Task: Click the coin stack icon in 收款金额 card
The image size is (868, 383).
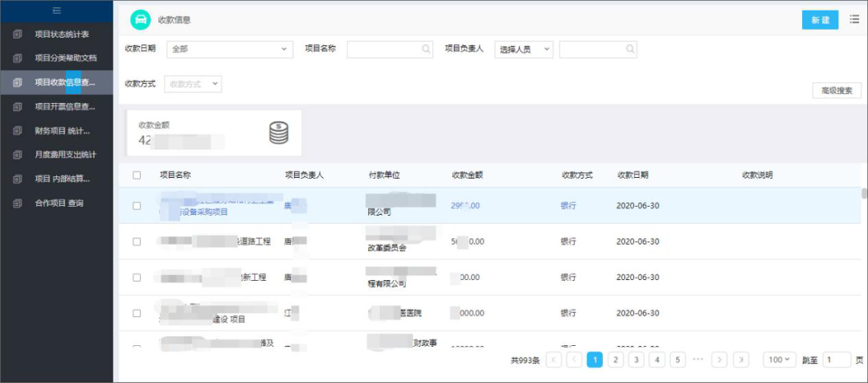Action: tap(279, 133)
